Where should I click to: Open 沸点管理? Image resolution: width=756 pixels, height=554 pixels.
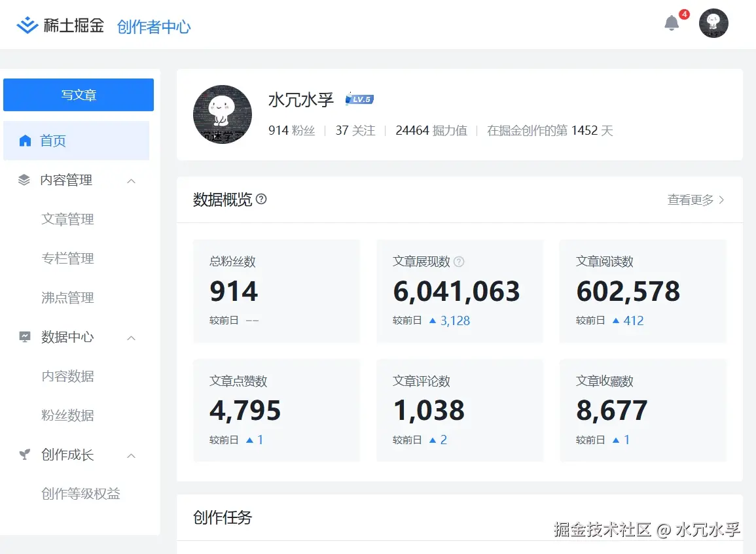click(x=67, y=298)
